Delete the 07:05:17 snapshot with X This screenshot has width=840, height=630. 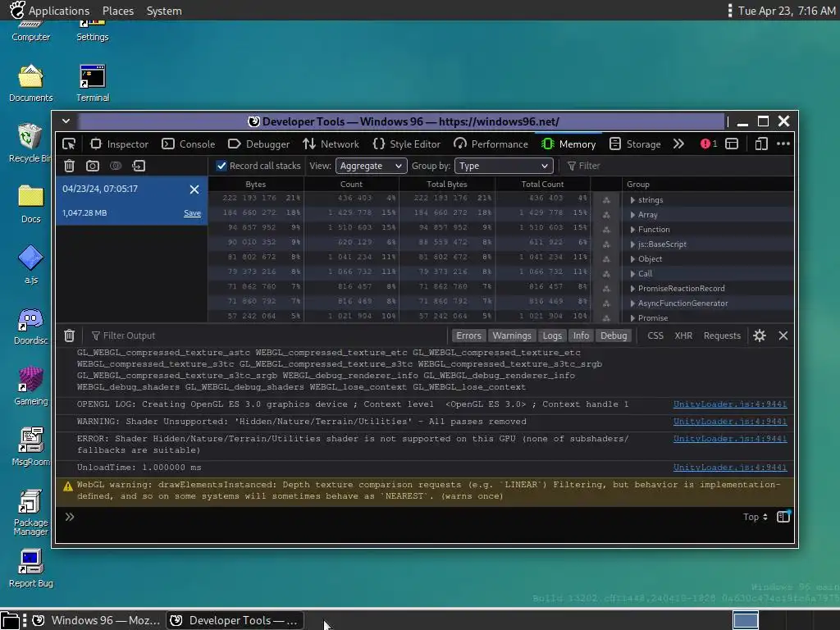point(194,189)
